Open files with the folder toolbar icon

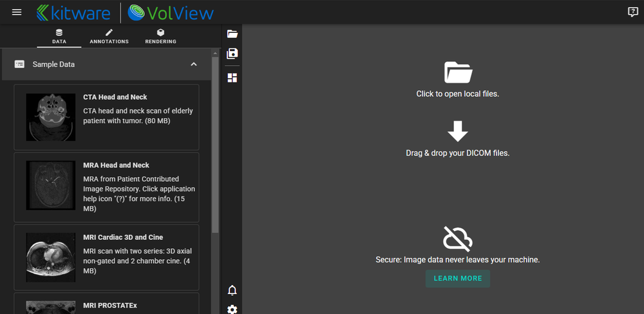(x=232, y=34)
